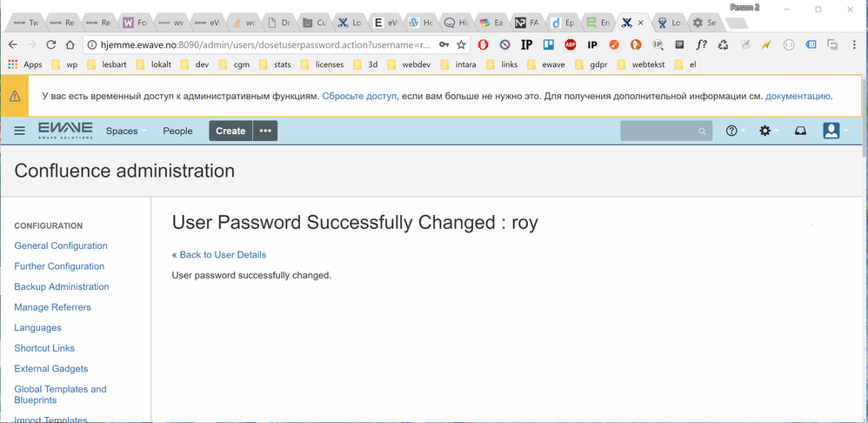Click the Person 2 profile label
This screenshot has width=868, height=423.
(744, 8)
